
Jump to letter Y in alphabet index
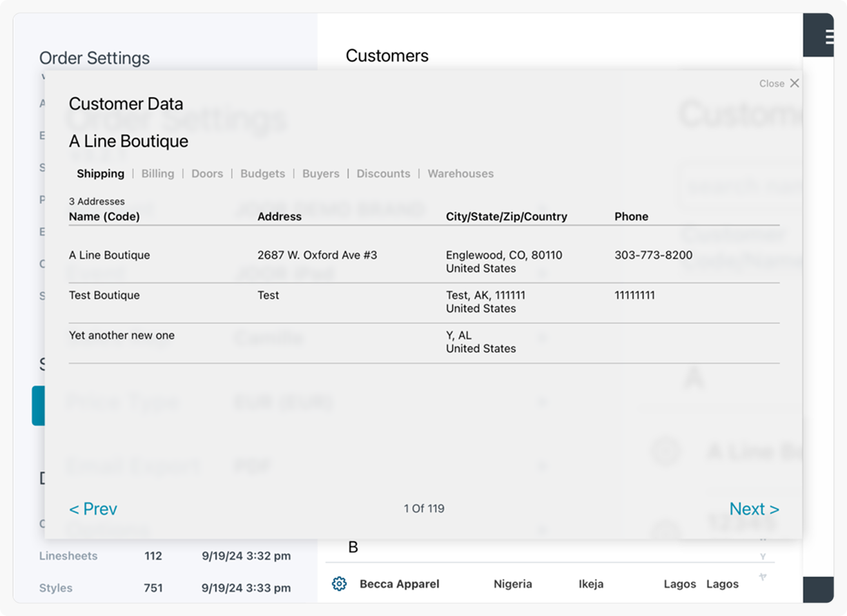click(763, 557)
